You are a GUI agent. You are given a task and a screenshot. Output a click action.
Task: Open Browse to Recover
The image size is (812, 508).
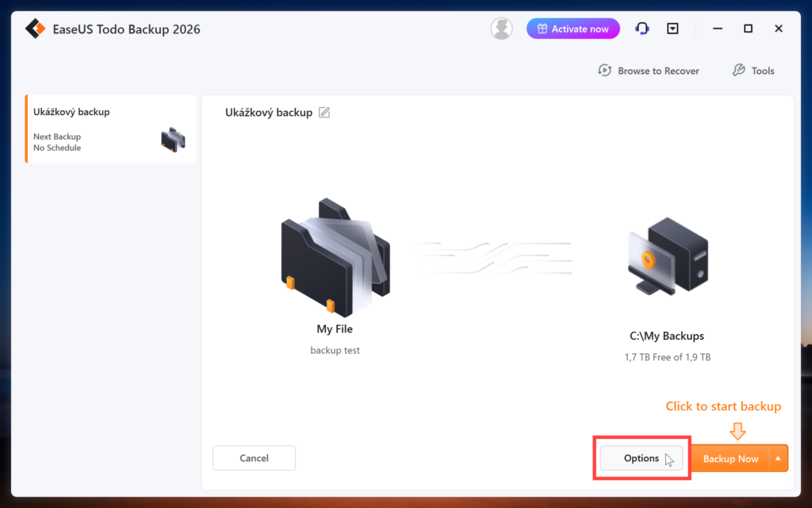pos(649,71)
